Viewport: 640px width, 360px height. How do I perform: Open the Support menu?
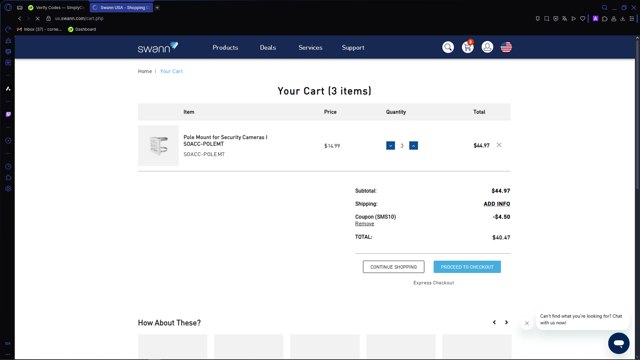(x=353, y=48)
